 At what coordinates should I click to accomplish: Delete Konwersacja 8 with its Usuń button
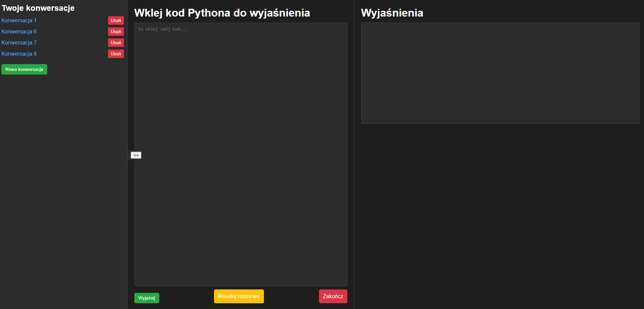[116, 54]
